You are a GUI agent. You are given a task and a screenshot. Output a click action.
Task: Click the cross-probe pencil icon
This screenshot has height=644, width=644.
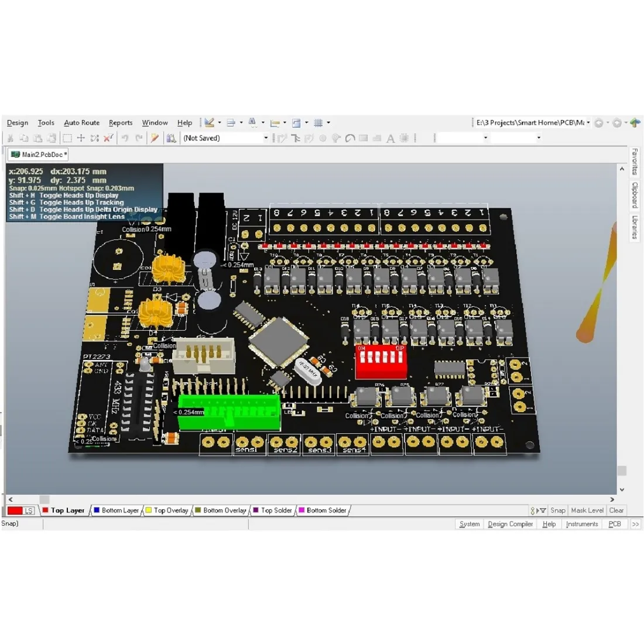(x=155, y=138)
